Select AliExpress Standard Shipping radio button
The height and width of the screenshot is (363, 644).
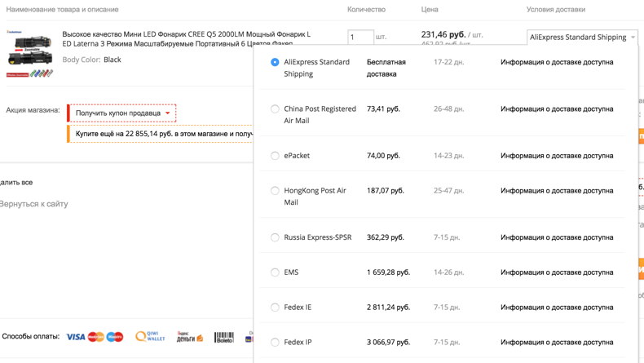[275, 62]
